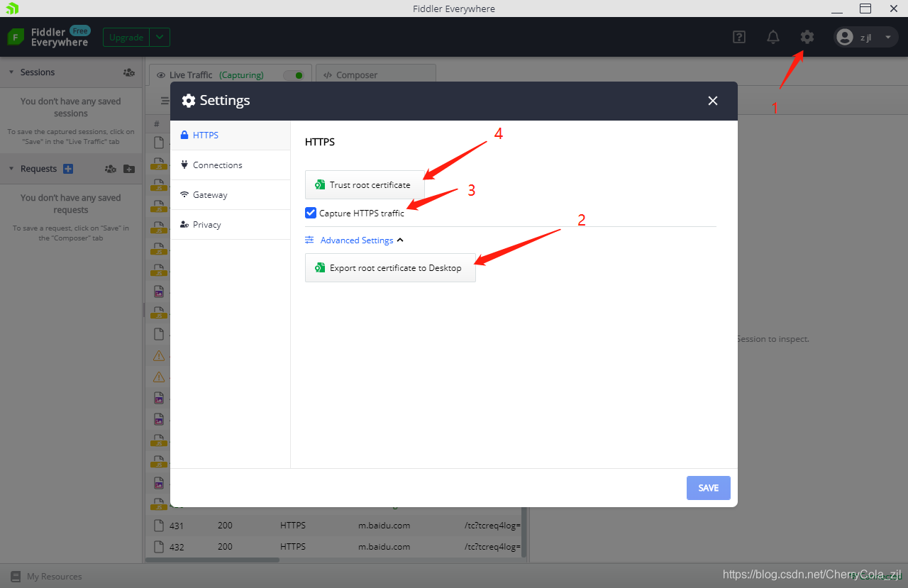
Task: Click the user avatar icon for z jl
Action: tap(844, 37)
